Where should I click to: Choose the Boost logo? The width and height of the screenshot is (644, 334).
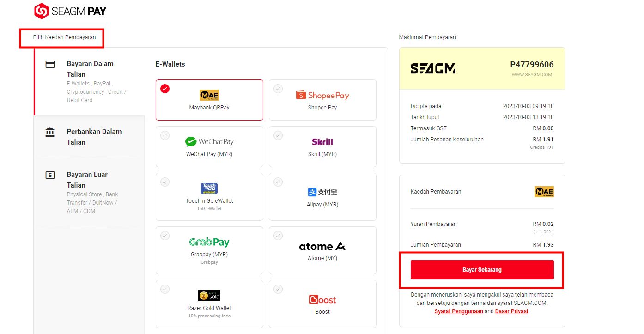322,300
